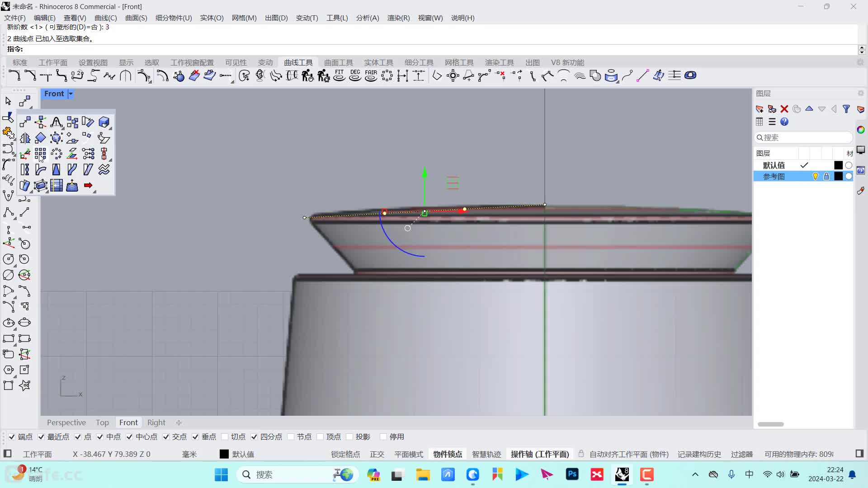Open the layers help question-mark icon

pos(784,122)
